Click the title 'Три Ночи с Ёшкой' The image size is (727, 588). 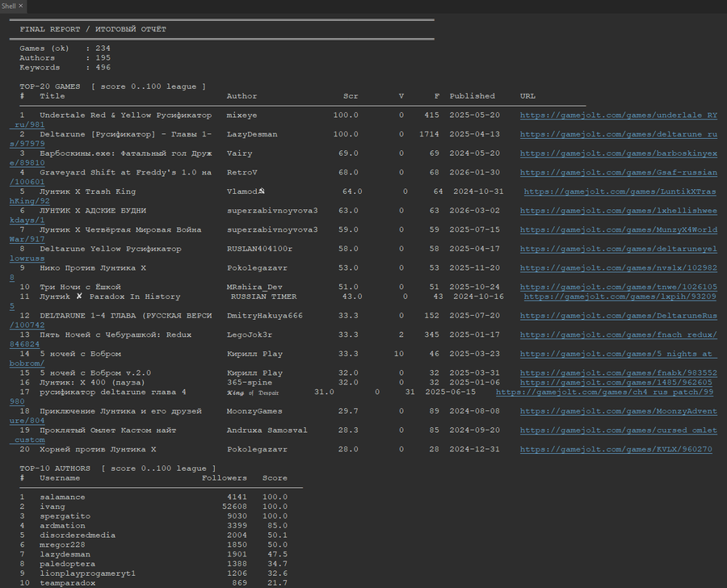(x=80, y=287)
